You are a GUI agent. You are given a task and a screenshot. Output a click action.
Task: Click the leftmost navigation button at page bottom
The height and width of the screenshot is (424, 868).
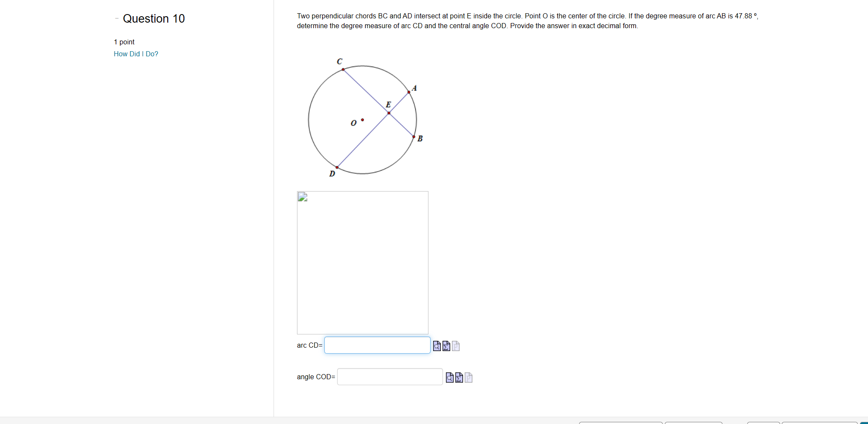pos(621,423)
